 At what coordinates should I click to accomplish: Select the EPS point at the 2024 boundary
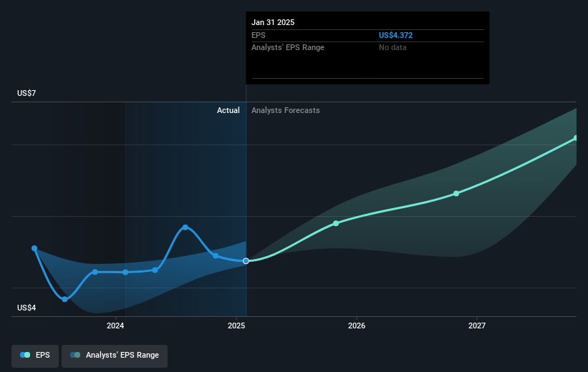(x=125, y=273)
